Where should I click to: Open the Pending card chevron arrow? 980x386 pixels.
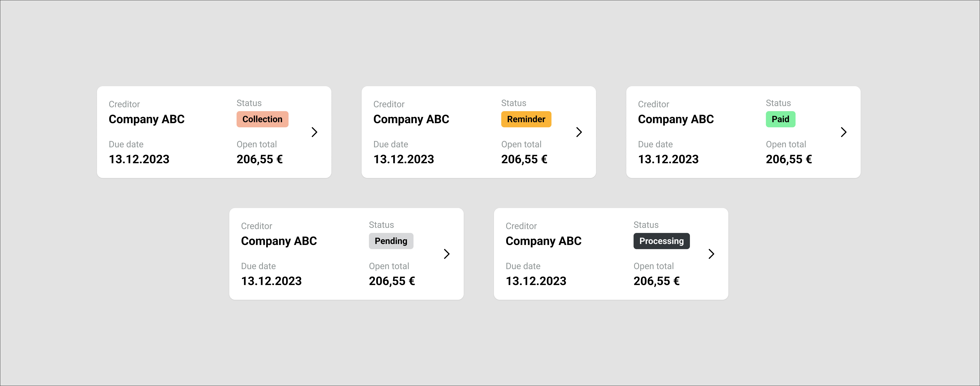point(447,254)
